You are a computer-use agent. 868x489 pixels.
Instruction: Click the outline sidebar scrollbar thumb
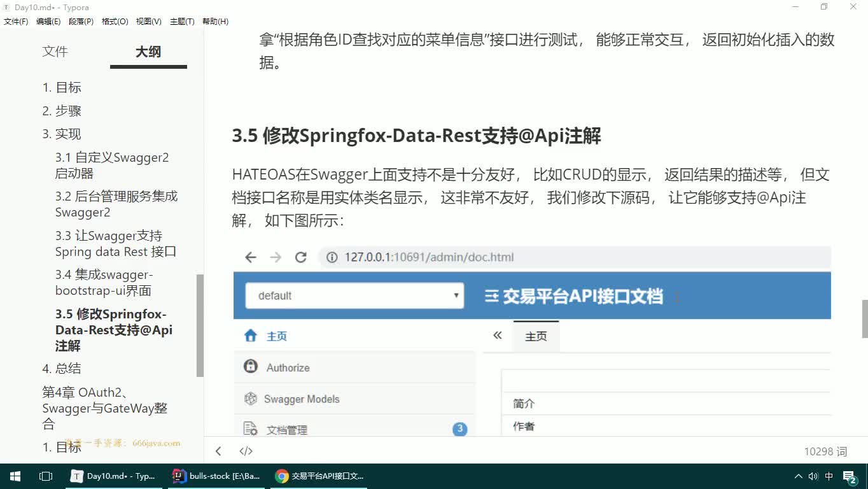coord(200,325)
